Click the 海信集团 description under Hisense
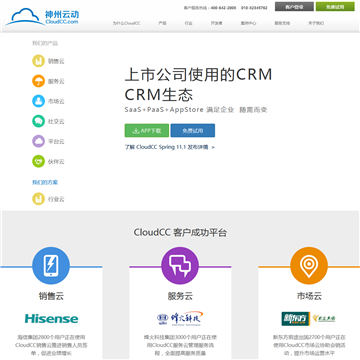Image resolution: width=360 pixels, height=360 pixels. pyautogui.click(x=51, y=345)
